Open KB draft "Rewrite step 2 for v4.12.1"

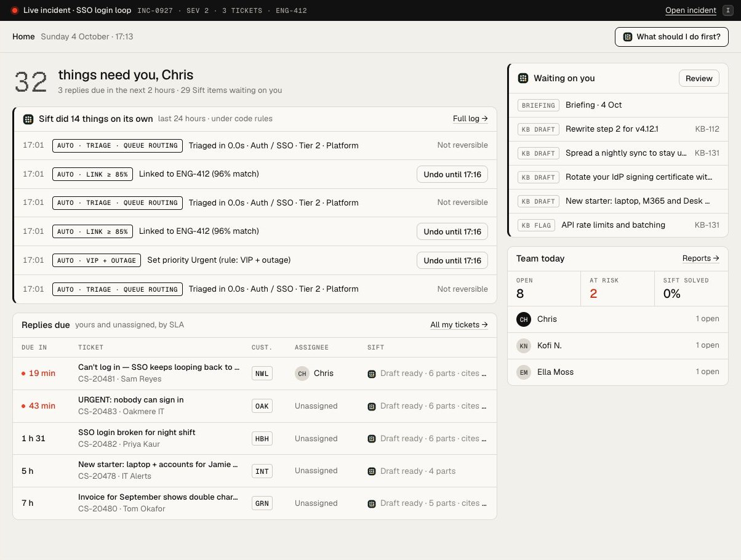tap(618, 129)
